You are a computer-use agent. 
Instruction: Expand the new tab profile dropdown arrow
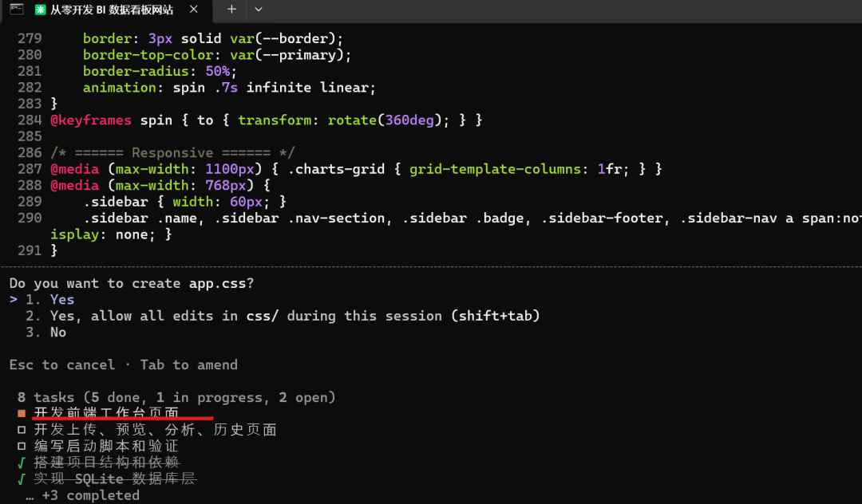pyautogui.click(x=259, y=10)
